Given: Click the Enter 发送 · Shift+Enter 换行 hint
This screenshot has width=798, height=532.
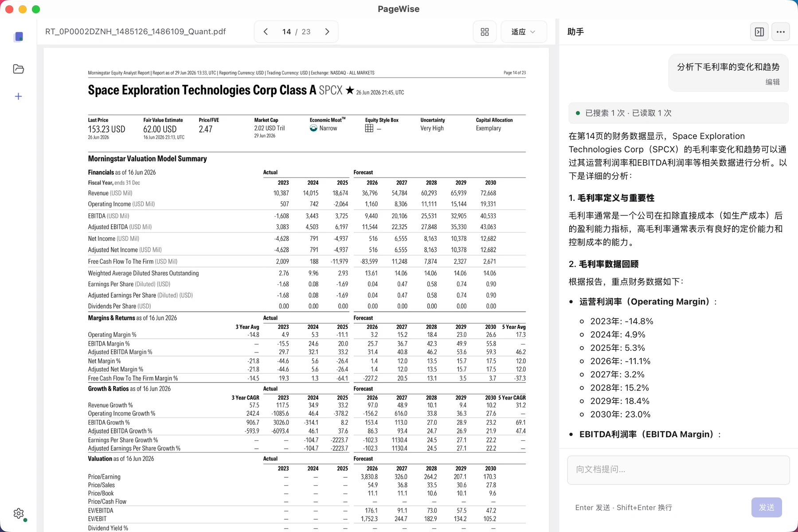Looking at the screenshot, I should [624, 507].
